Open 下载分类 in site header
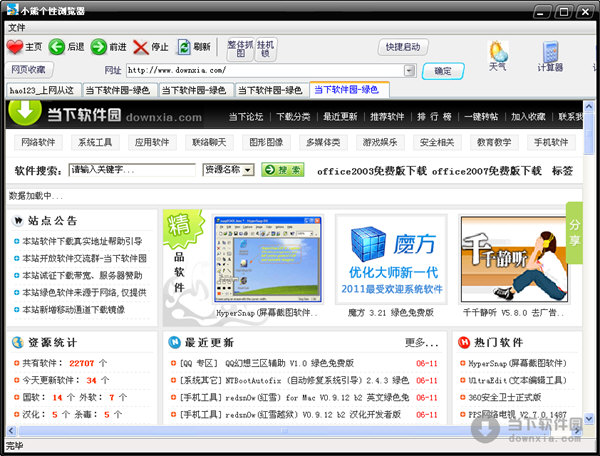Image resolution: width=600 pixels, height=456 pixels. 293,117
